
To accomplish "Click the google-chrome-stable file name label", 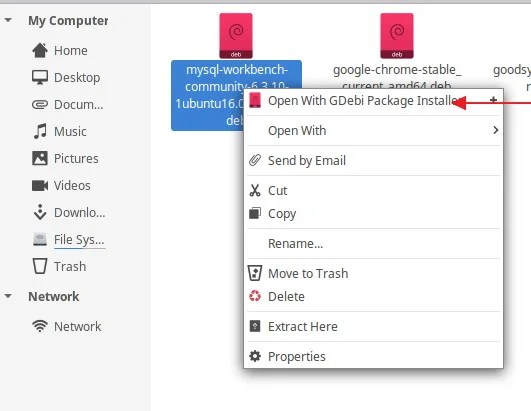I will click(x=397, y=76).
